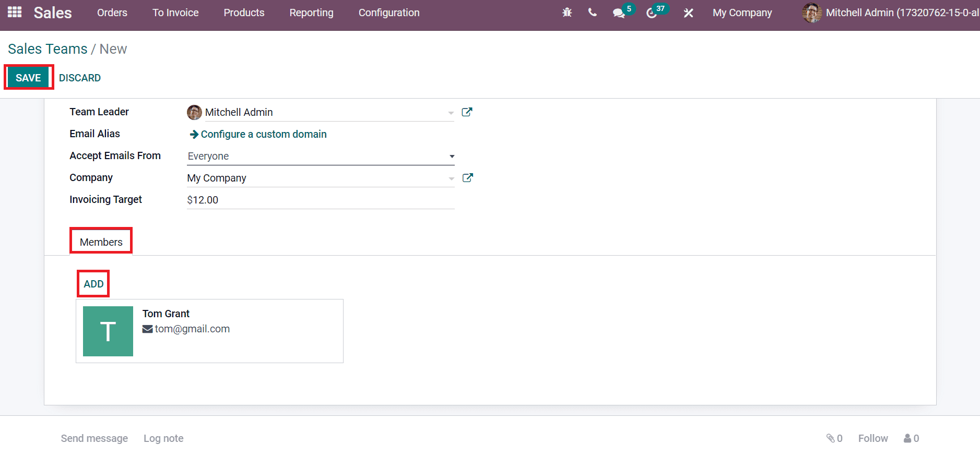Screen dimensions: 980x468
Task: Click Tom Grant's green T avatar
Action: pos(108,331)
